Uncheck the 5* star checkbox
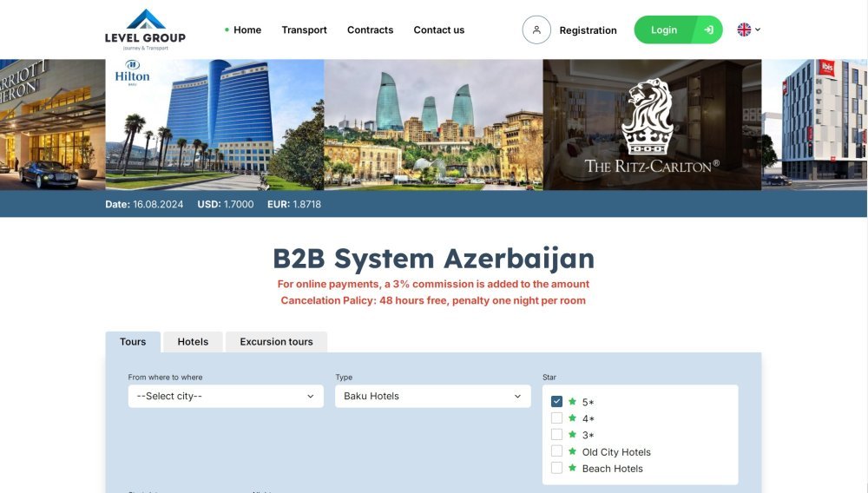 (x=556, y=402)
